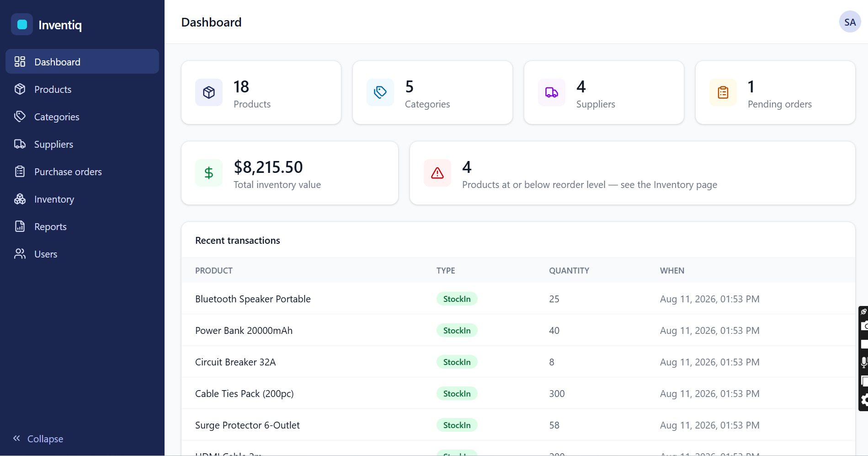
Task: Select the Bluetooth Speaker Portable row name
Action: click(x=253, y=299)
